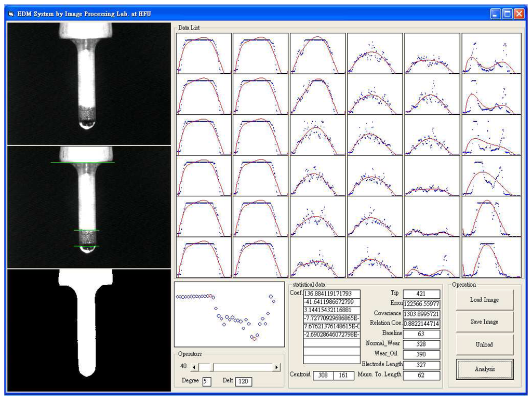The image size is (532, 400).
Task: Click the Operators slider left arrow
Action: tap(194, 367)
